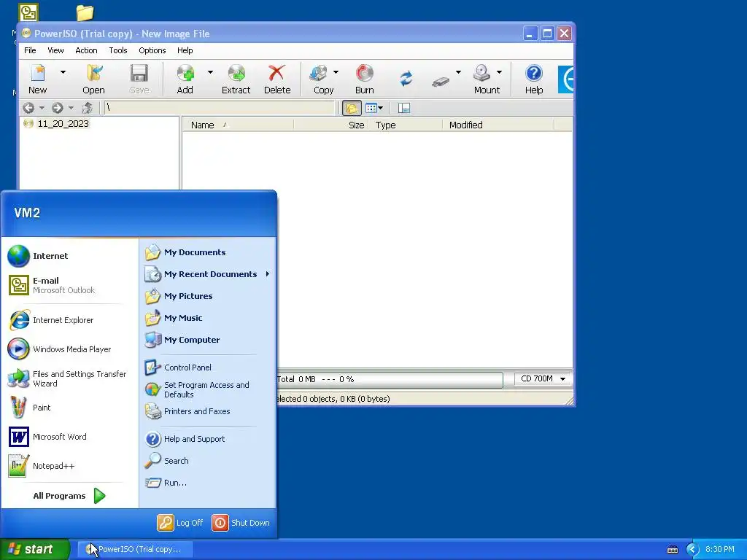The height and width of the screenshot is (560, 747).
Task: Open the dropdown arrow next to New
Action: [x=63, y=72]
